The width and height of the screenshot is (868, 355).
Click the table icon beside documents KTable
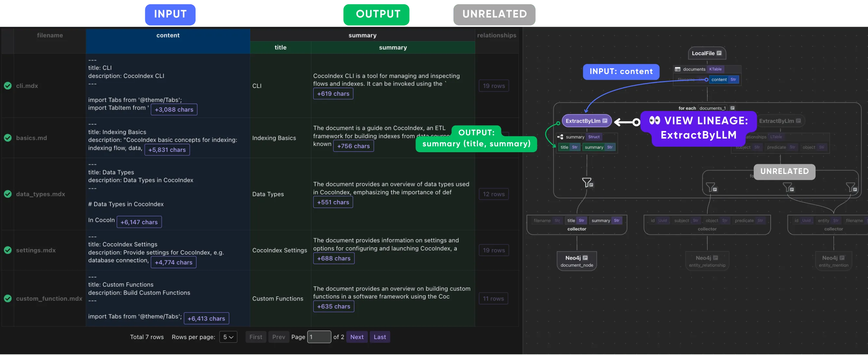tap(678, 69)
